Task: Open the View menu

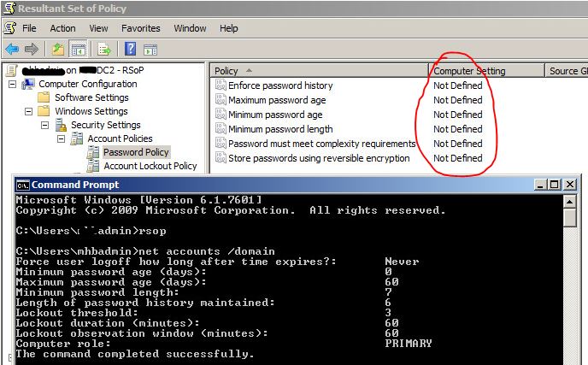Action: click(98, 28)
